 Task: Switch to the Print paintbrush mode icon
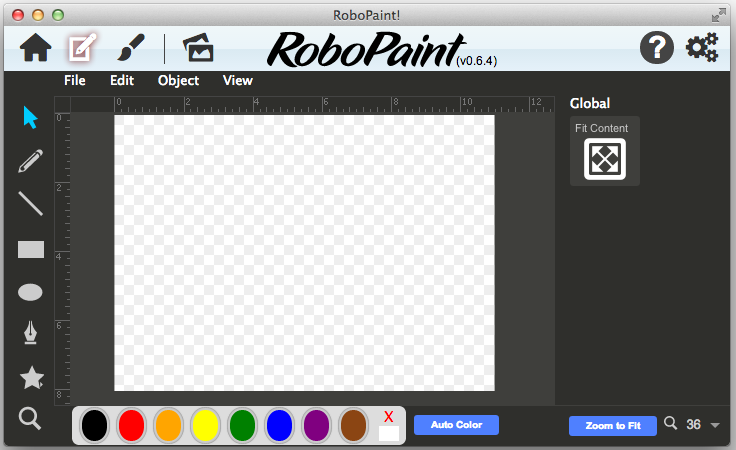(x=130, y=47)
